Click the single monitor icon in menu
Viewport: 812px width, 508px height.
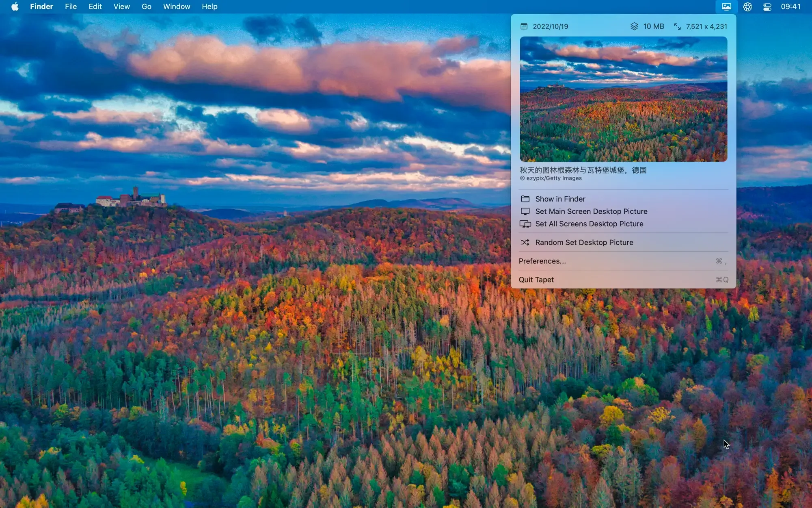click(525, 211)
